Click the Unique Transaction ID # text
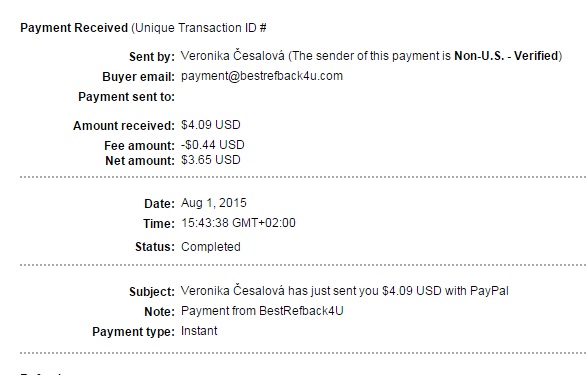The height and width of the screenshot is (375, 587). [199, 28]
